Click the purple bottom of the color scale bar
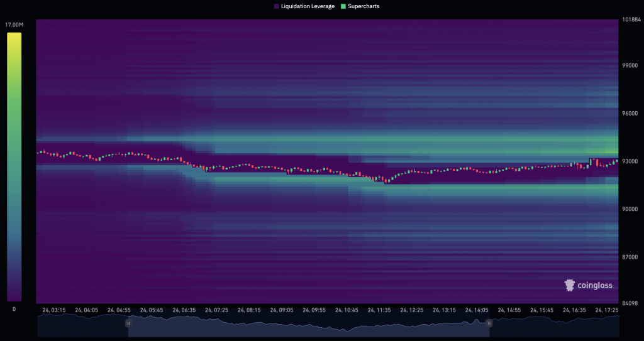The height and width of the screenshot is (341, 644). click(14, 295)
